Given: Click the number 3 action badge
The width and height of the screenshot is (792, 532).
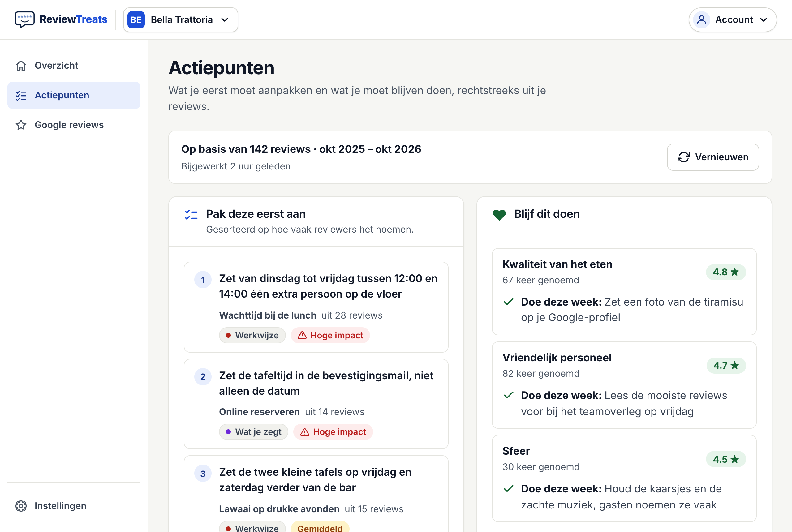Looking at the screenshot, I should coord(203,474).
